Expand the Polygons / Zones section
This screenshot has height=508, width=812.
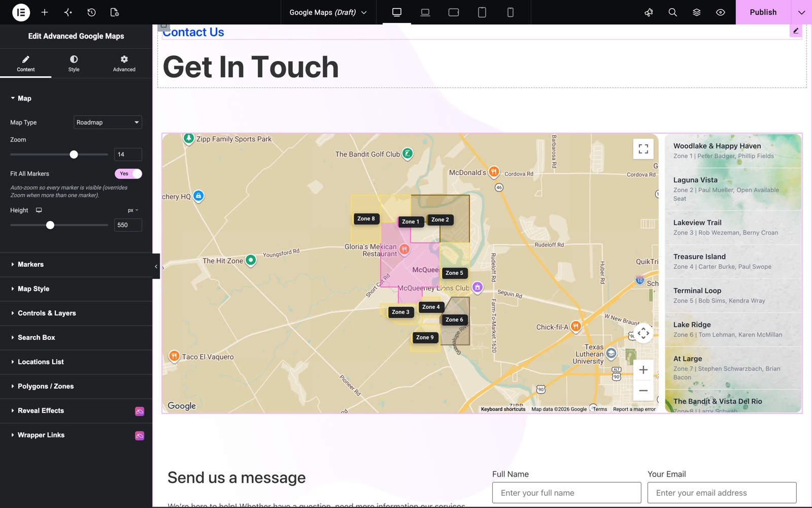pyautogui.click(x=76, y=387)
